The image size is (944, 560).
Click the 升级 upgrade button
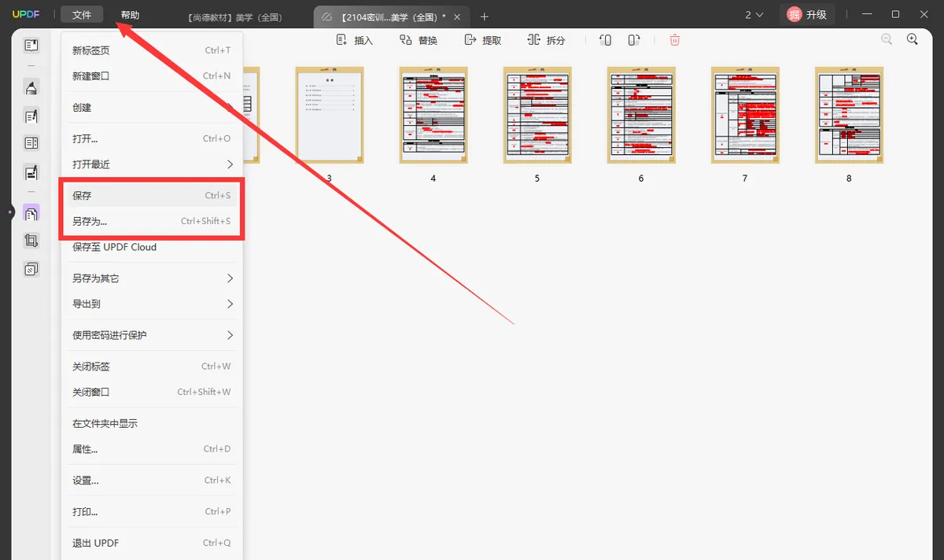coord(807,14)
